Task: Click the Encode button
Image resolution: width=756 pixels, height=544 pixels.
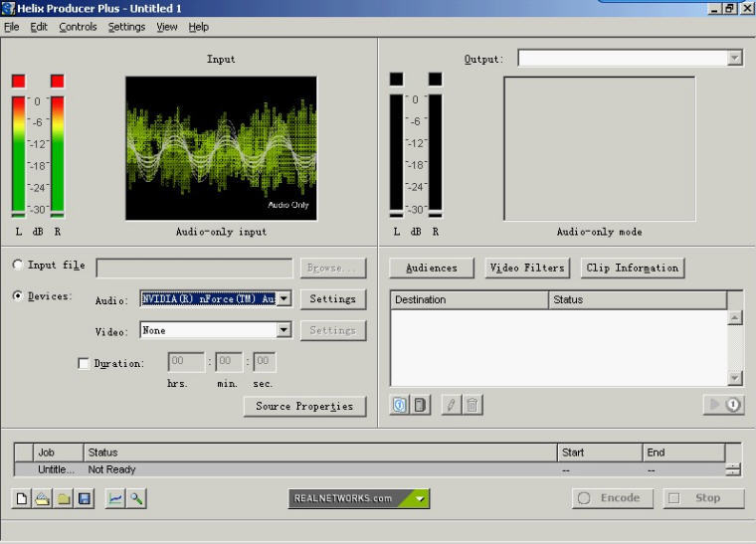Action: (x=613, y=498)
